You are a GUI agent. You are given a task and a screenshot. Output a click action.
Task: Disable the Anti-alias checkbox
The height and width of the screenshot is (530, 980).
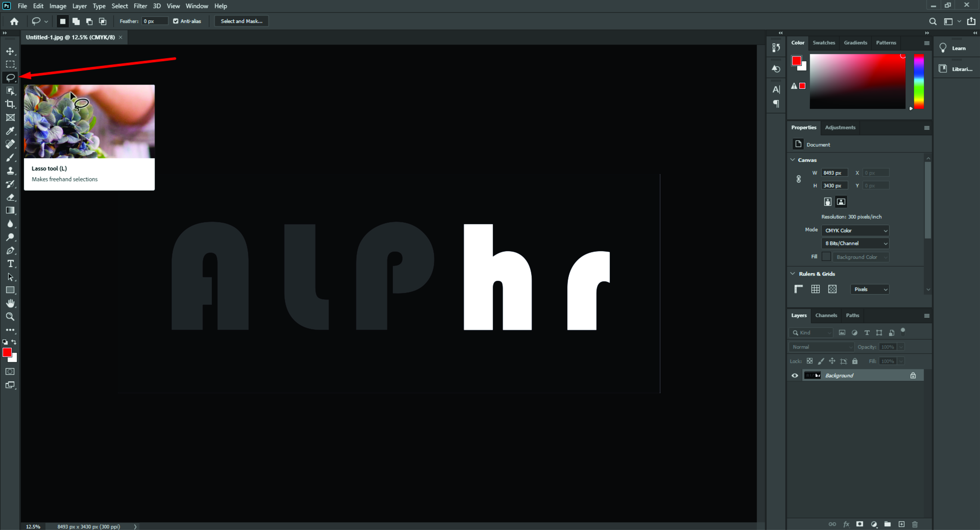coord(176,21)
